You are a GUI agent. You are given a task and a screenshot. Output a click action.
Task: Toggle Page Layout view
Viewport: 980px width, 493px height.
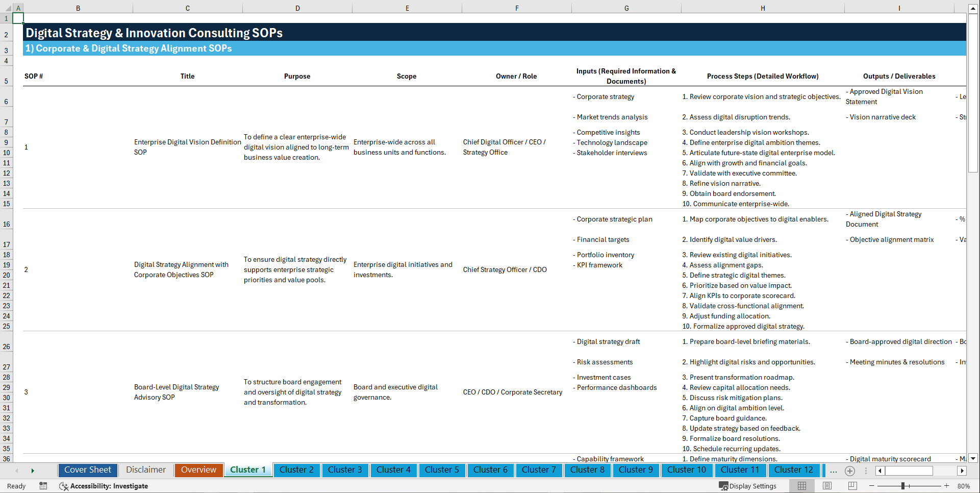(x=826, y=486)
